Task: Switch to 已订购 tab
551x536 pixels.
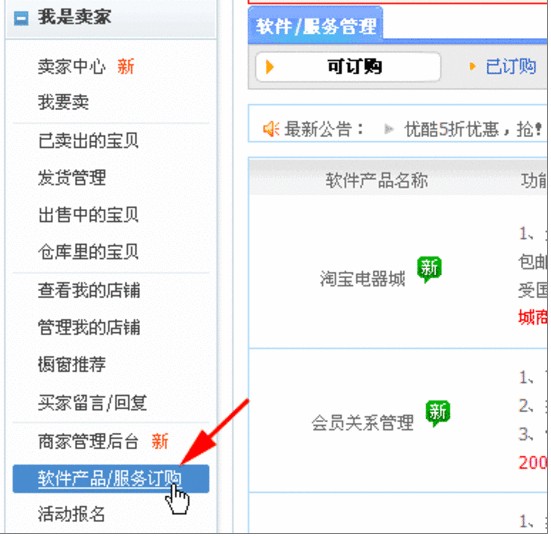Action: (511, 66)
